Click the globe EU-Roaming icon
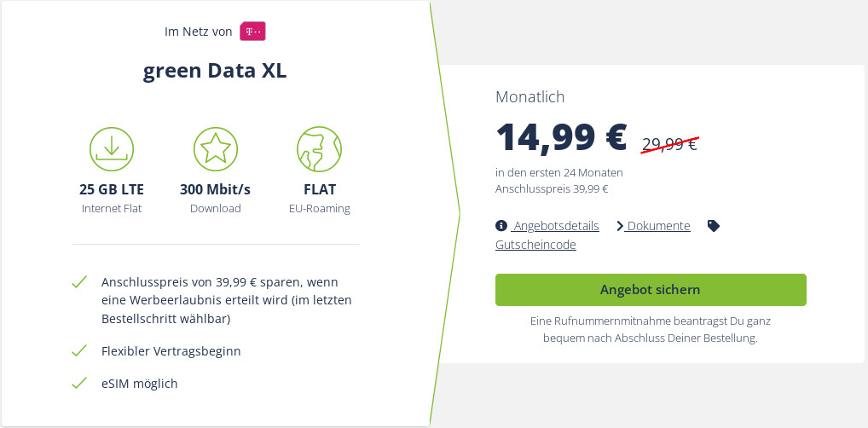868x428 pixels. 319,149
